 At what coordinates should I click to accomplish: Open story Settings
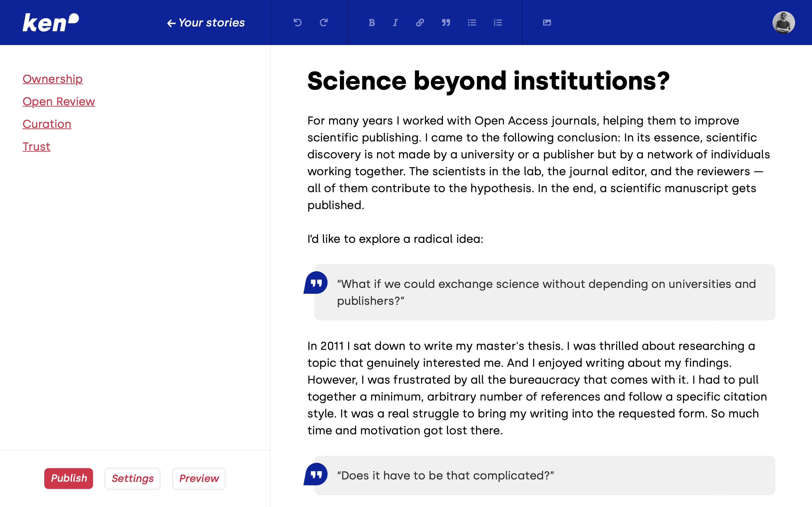pos(132,478)
